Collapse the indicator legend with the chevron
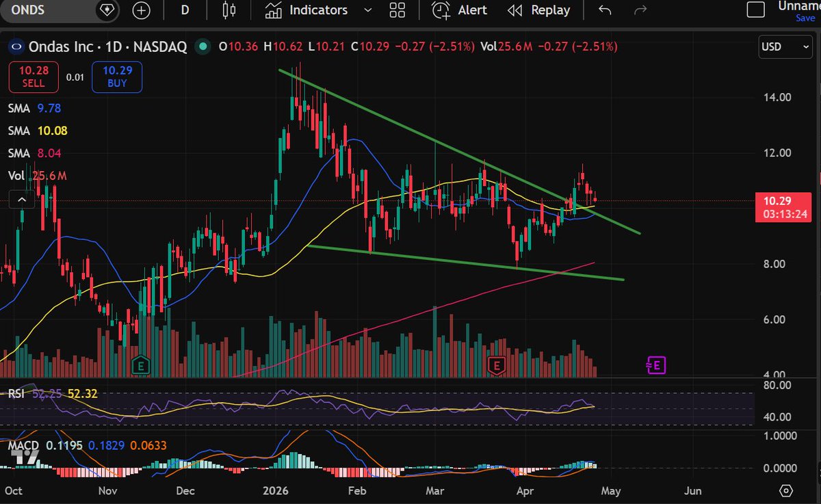The height and width of the screenshot is (504, 821). click(21, 200)
